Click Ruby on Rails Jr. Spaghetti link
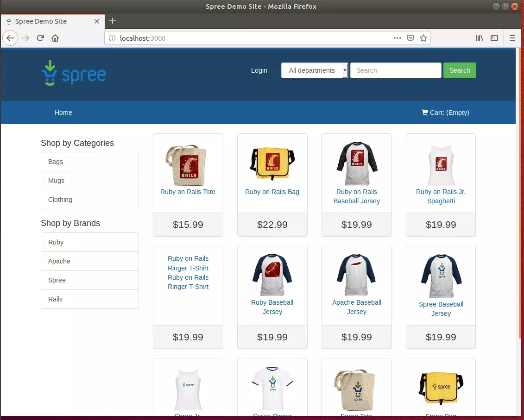Image resolution: width=524 pixels, height=420 pixels. 441,196
